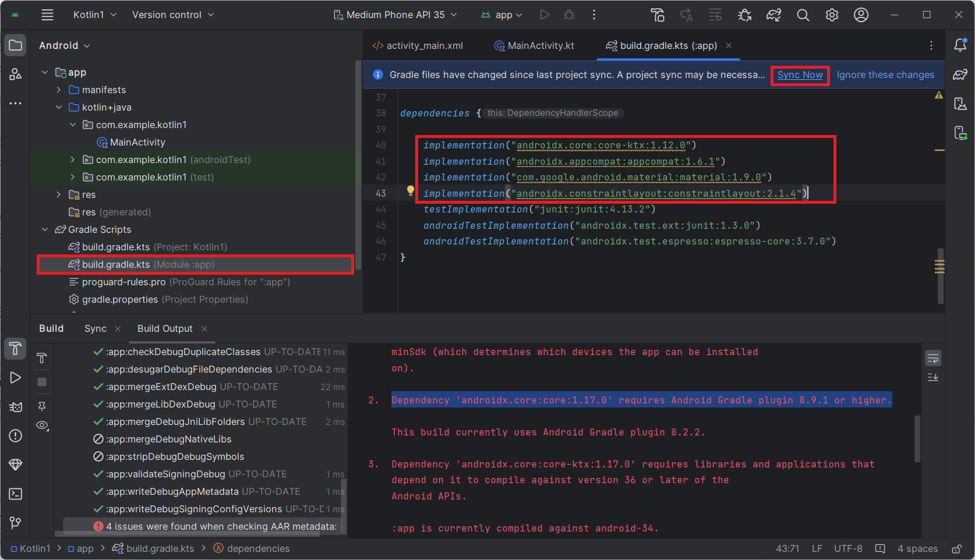
Task: Switch to the MainActivity.kt editor tab
Action: 534,45
